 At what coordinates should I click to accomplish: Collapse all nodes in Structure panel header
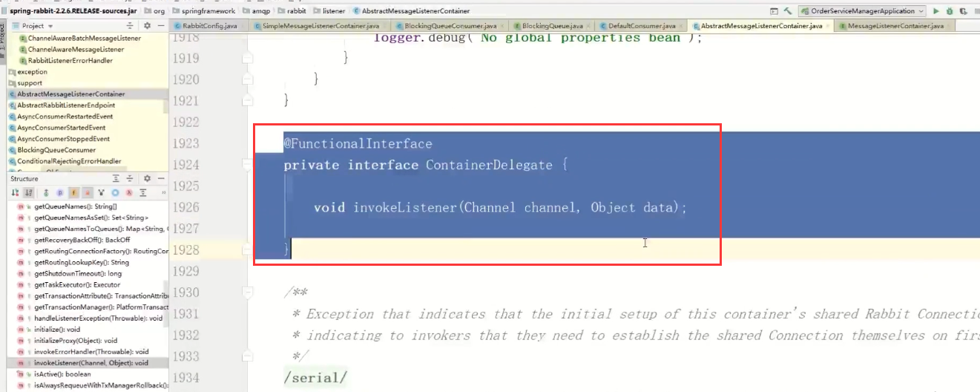129,179
